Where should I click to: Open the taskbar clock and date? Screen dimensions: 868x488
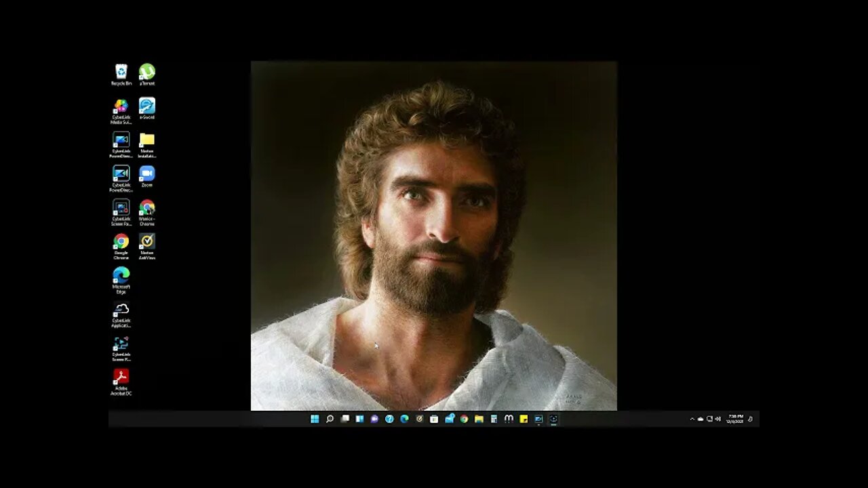735,419
